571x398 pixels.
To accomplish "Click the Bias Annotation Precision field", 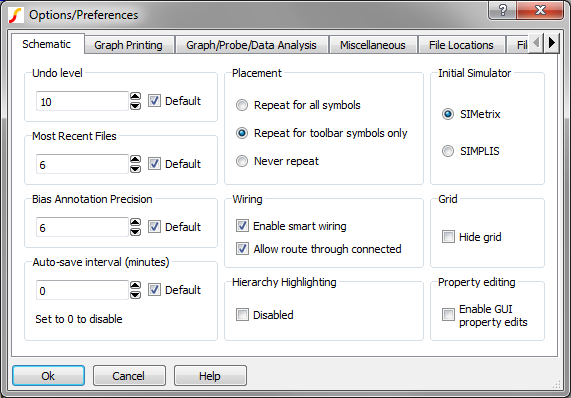I will coord(82,227).
